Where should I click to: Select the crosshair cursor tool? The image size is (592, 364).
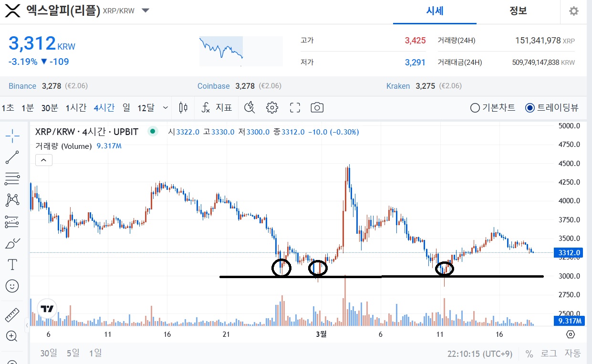pyautogui.click(x=12, y=136)
